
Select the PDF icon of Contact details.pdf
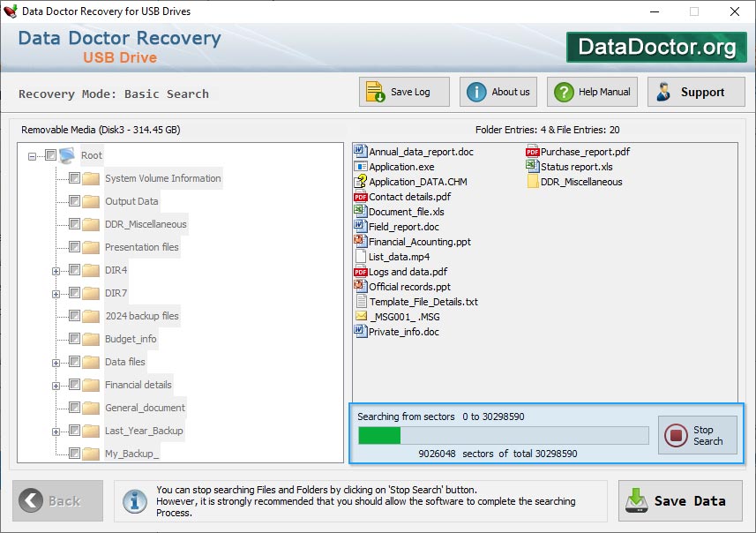360,197
